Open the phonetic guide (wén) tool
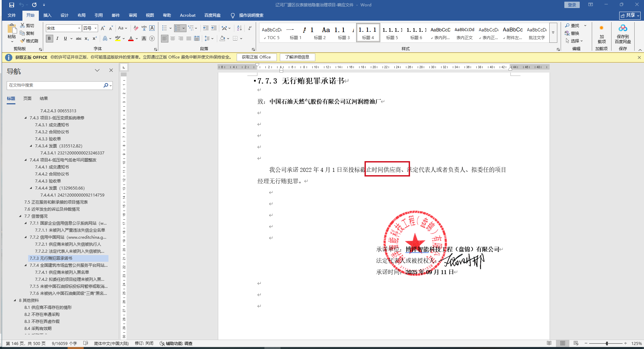Viewport: 644px width, 349px height. click(144, 28)
